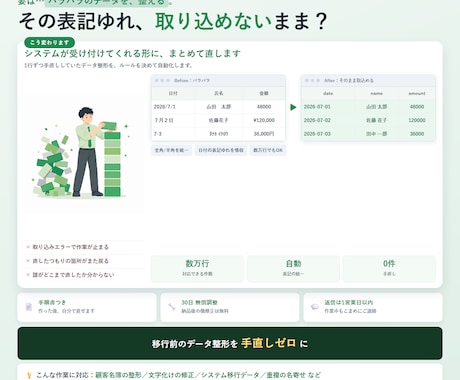Click the wrench icon beside 30日 無償調整

(172, 307)
